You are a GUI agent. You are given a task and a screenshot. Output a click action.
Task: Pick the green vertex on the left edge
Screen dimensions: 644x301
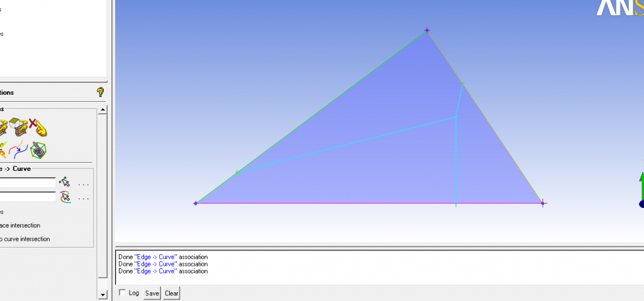[237, 172]
